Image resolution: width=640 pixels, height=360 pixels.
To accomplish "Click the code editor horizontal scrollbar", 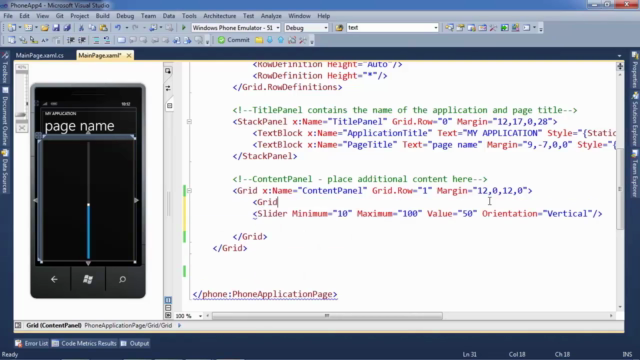I will [x=327, y=316].
